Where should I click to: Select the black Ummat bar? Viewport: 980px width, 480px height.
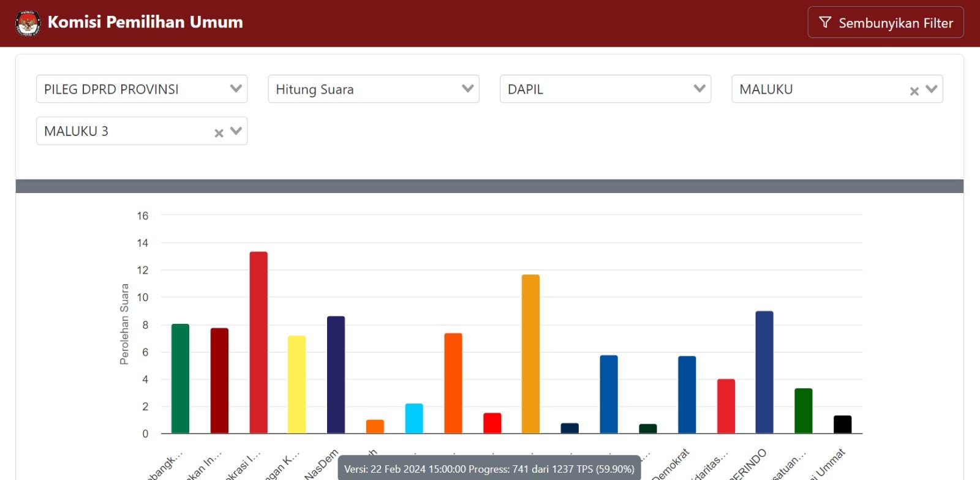(x=842, y=424)
